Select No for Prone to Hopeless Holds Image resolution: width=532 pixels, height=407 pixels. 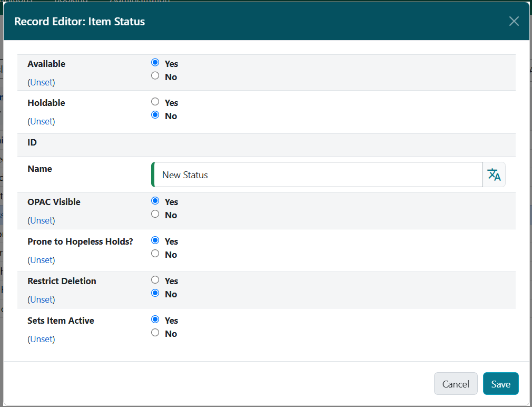point(155,253)
